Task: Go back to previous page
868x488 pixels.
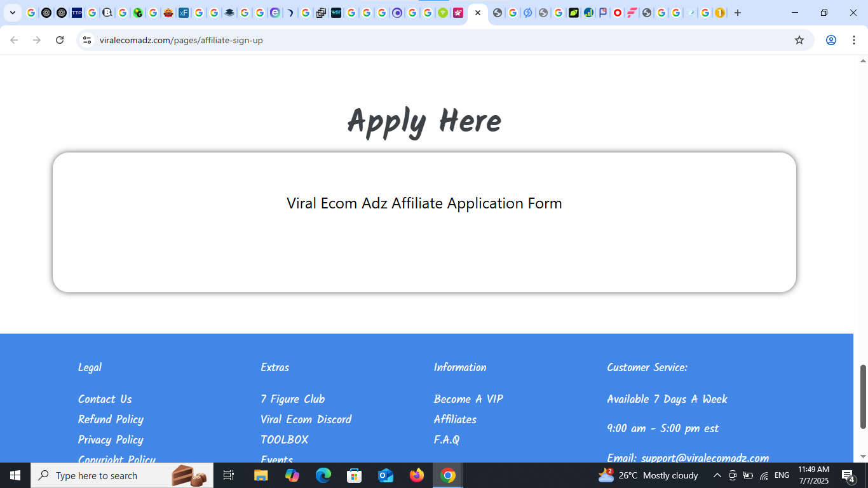Action: point(14,40)
